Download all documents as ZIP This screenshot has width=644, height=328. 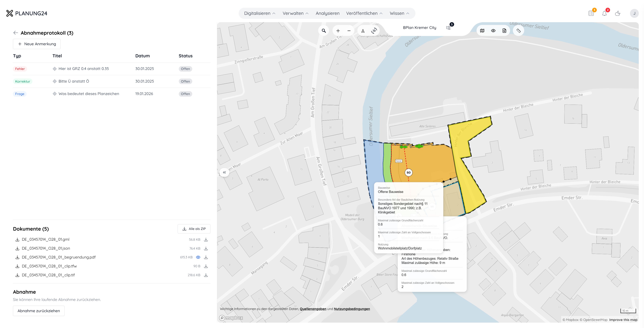coord(194,229)
